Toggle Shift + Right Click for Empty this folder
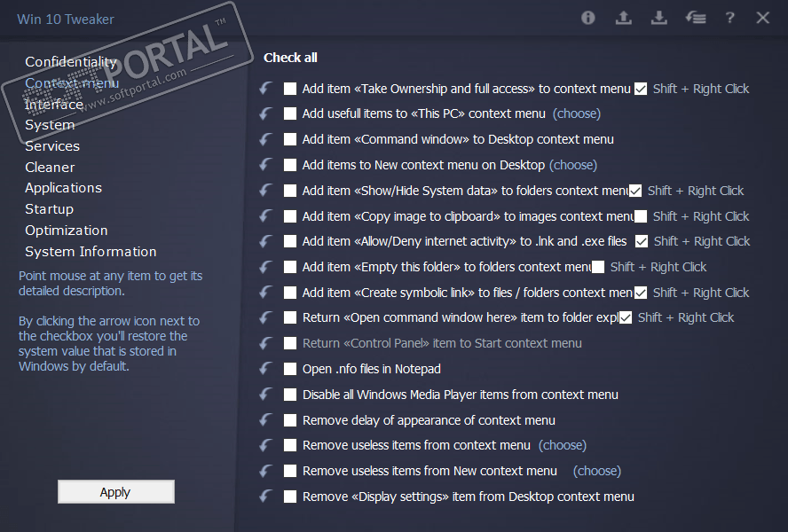 pyautogui.click(x=598, y=267)
